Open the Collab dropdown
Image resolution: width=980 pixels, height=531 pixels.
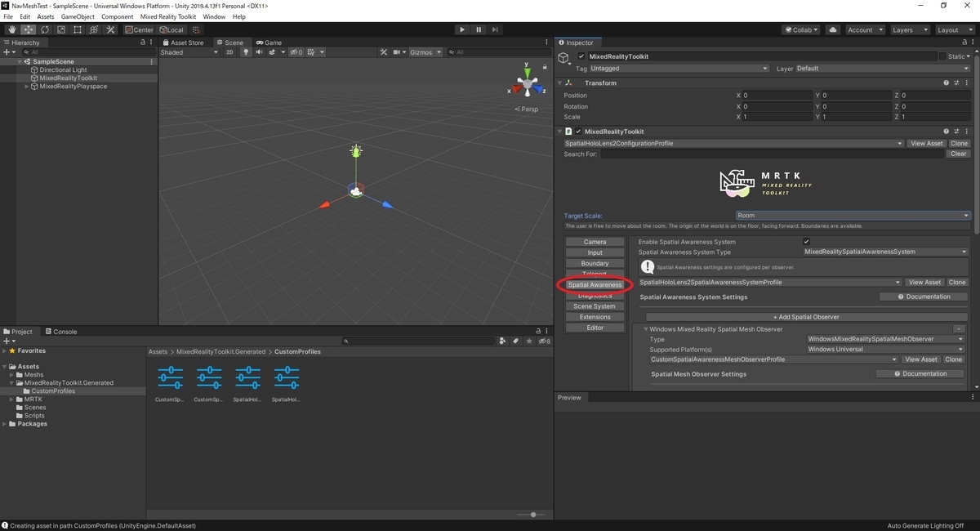pyautogui.click(x=800, y=29)
